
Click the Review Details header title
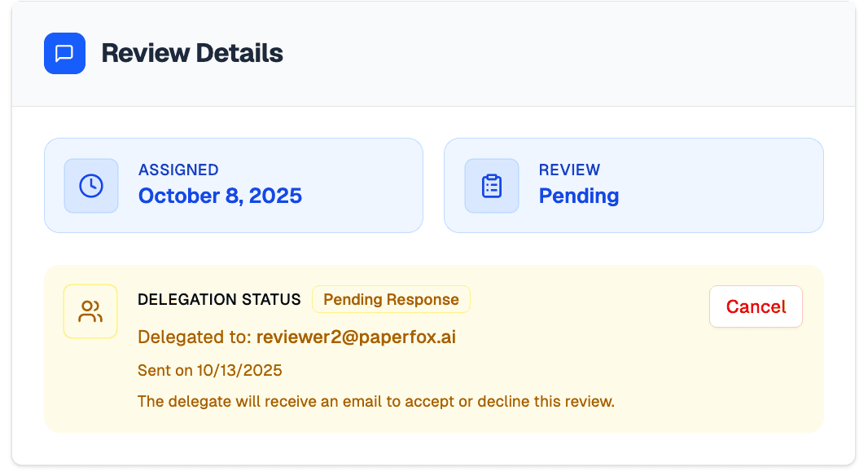pyautogui.click(x=191, y=53)
